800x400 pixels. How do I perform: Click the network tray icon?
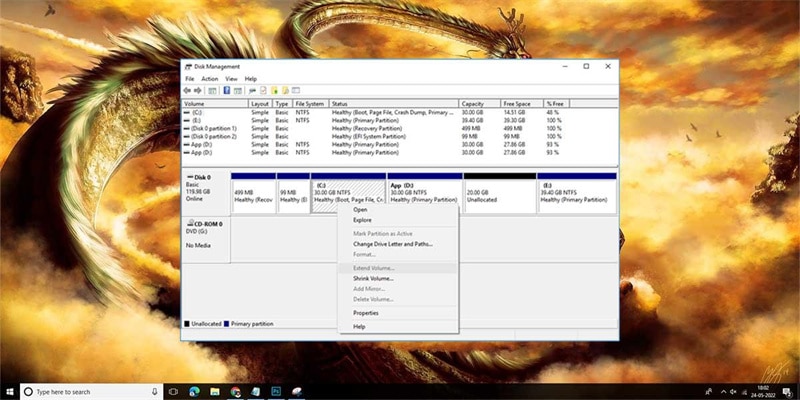coord(744,392)
